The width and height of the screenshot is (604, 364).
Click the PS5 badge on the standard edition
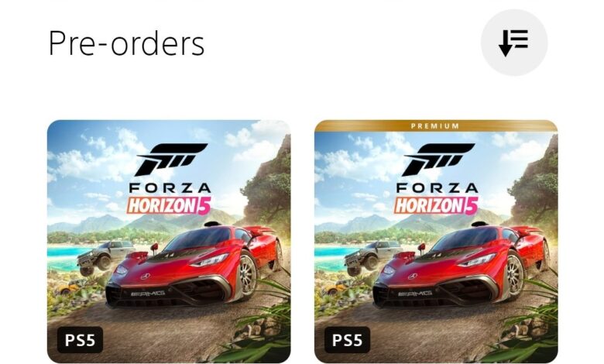pyautogui.click(x=80, y=340)
